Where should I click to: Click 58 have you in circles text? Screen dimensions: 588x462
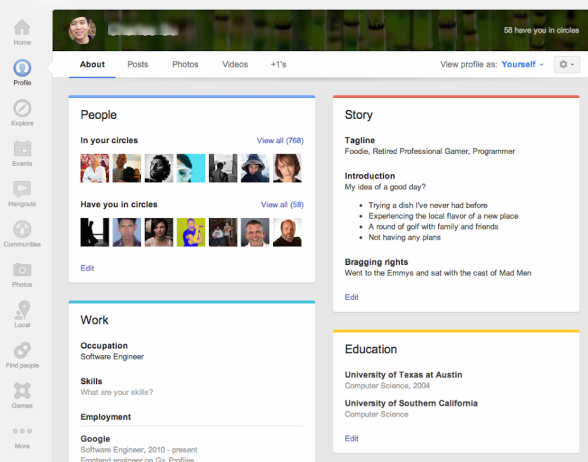541,30
